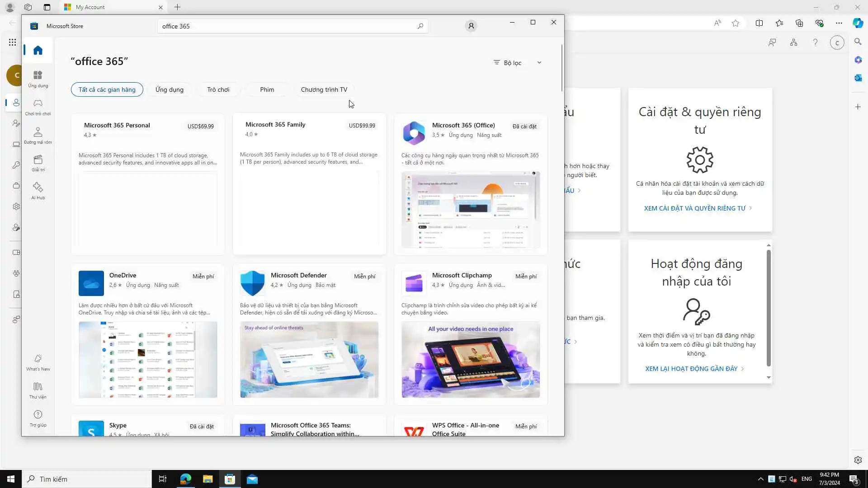Viewport: 868px width, 488px height.
Task: Open Thư viện library
Action: click(x=38, y=390)
